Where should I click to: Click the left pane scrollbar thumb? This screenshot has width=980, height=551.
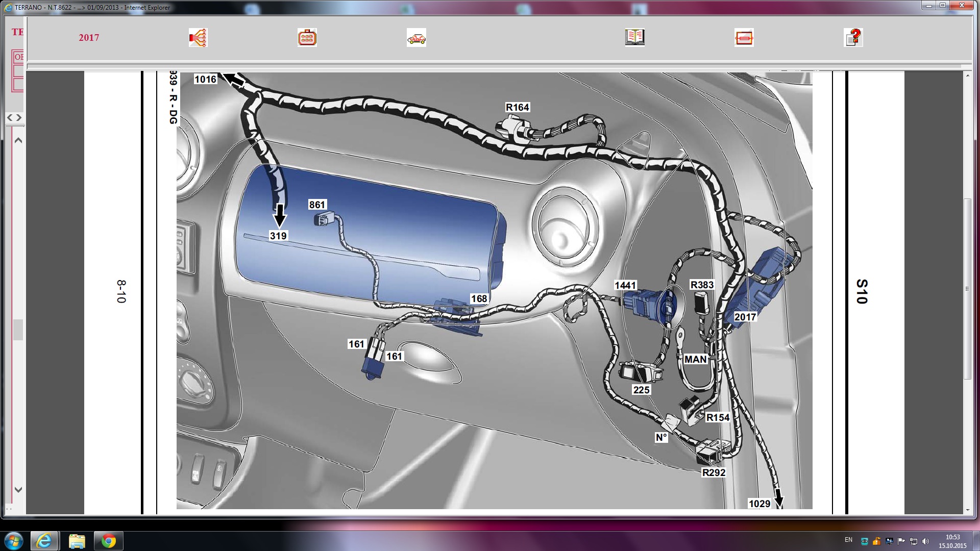[18, 330]
